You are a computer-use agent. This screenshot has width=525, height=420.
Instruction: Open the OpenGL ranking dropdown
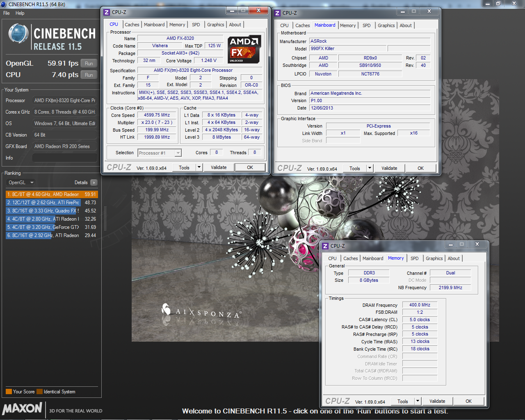pos(21,183)
